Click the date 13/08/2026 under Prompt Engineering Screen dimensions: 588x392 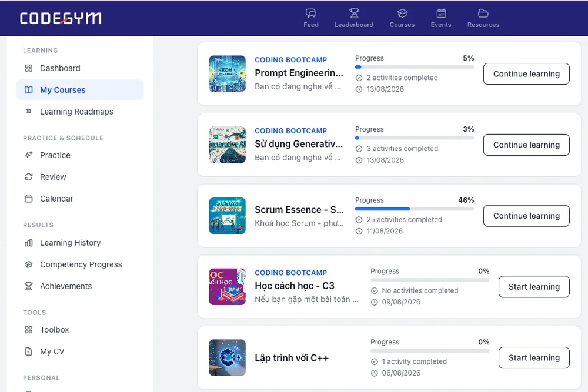click(x=385, y=89)
